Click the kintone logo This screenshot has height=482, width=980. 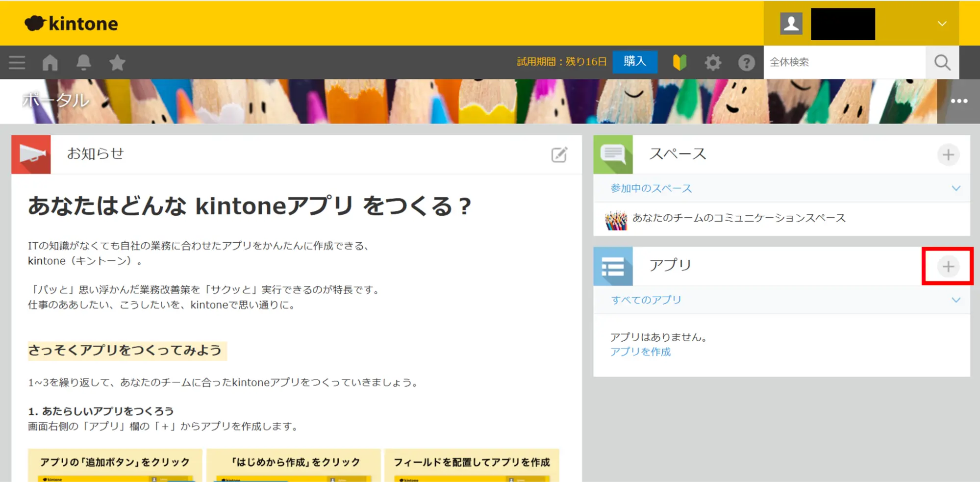72,24
